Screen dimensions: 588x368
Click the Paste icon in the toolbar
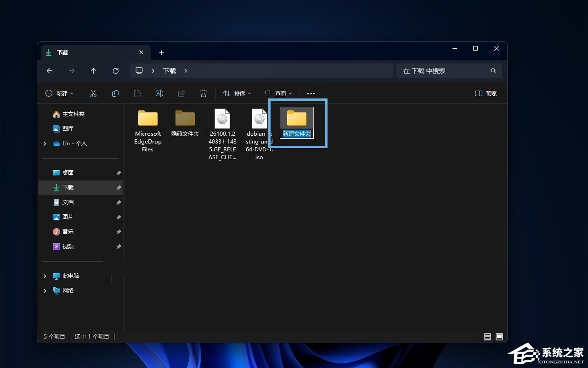[x=137, y=93]
